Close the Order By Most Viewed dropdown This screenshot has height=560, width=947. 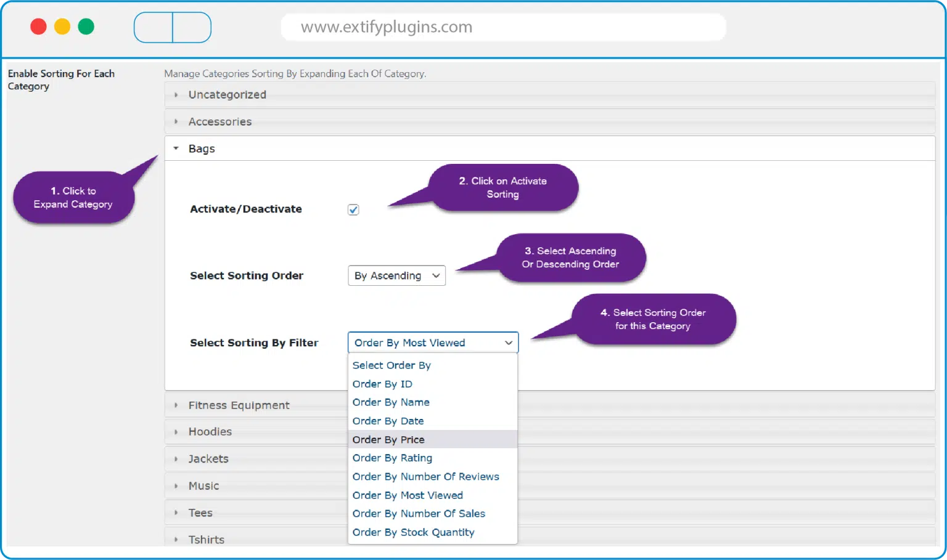coord(433,343)
